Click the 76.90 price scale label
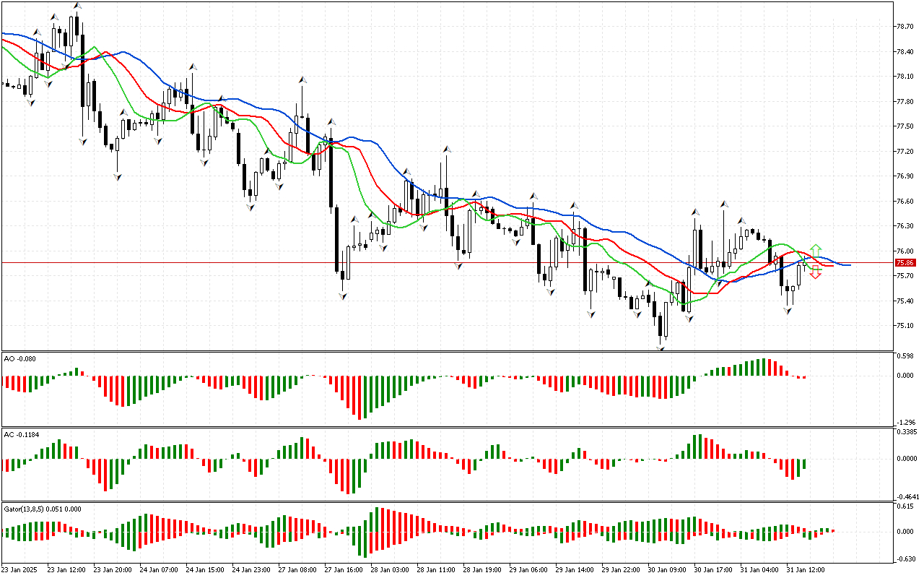Image resolution: width=924 pixels, height=578 pixels. [905, 176]
